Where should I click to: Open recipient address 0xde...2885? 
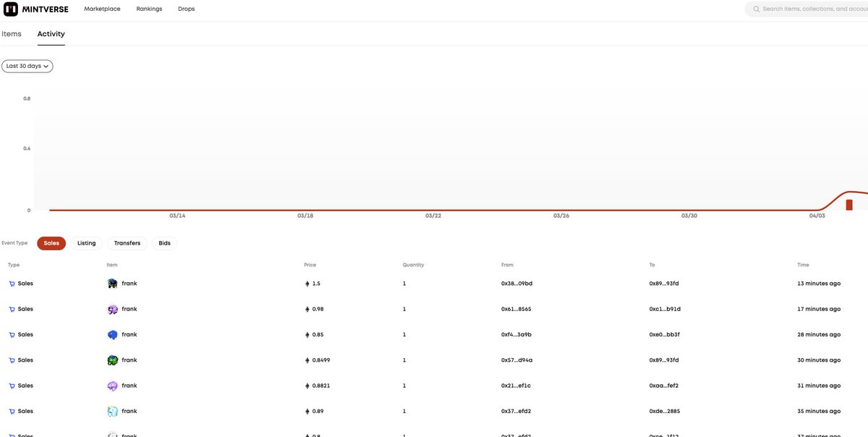click(x=665, y=411)
